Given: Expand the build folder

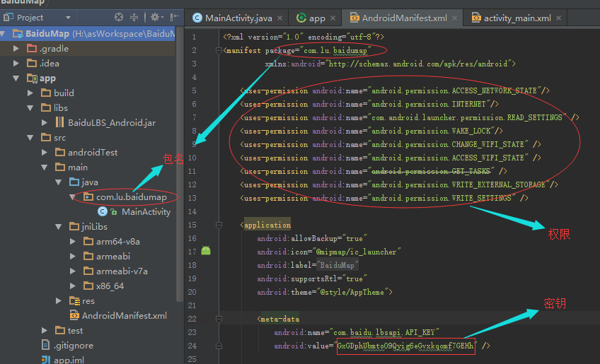Looking at the screenshot, I should 30,93.
